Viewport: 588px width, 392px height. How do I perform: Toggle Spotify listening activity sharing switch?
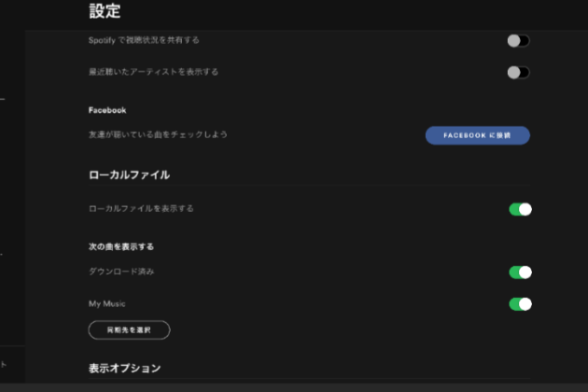[x=518, y=41]
